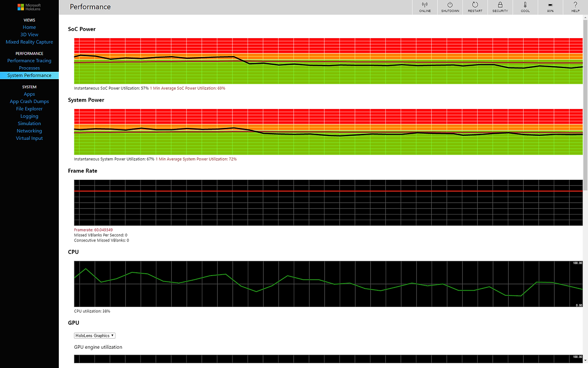Open the Simulation page
The width and height of the screenshot is (588, 368).
[29, 124]
